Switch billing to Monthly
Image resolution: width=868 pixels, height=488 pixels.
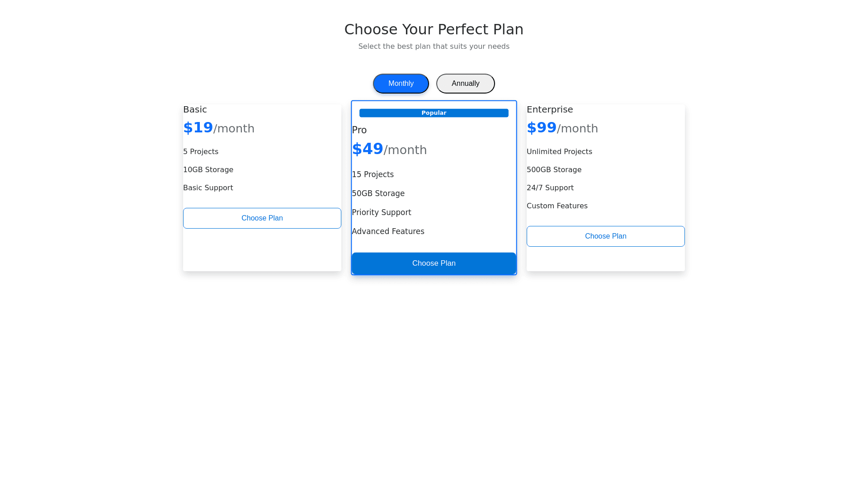(401, 84)
